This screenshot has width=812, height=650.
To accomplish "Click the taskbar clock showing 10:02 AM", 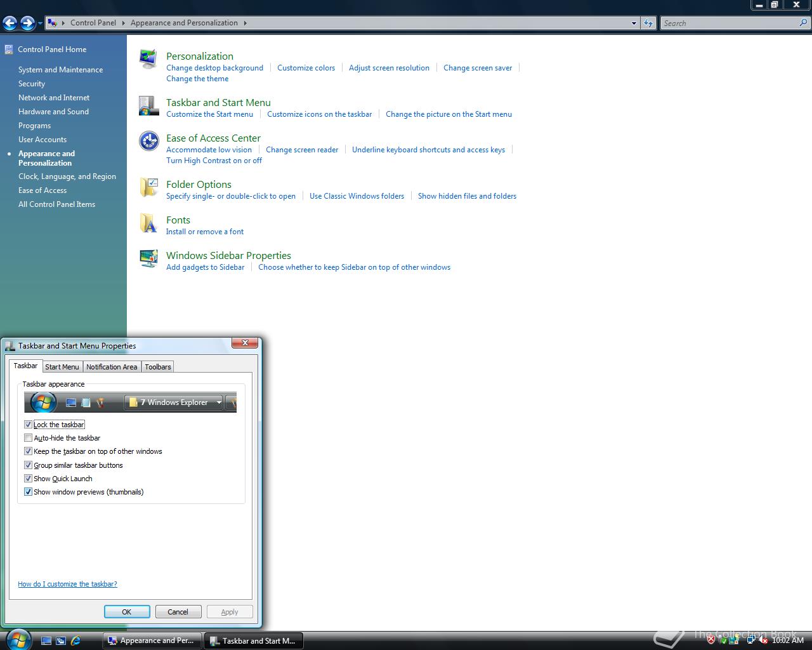I will coord(787,640).
